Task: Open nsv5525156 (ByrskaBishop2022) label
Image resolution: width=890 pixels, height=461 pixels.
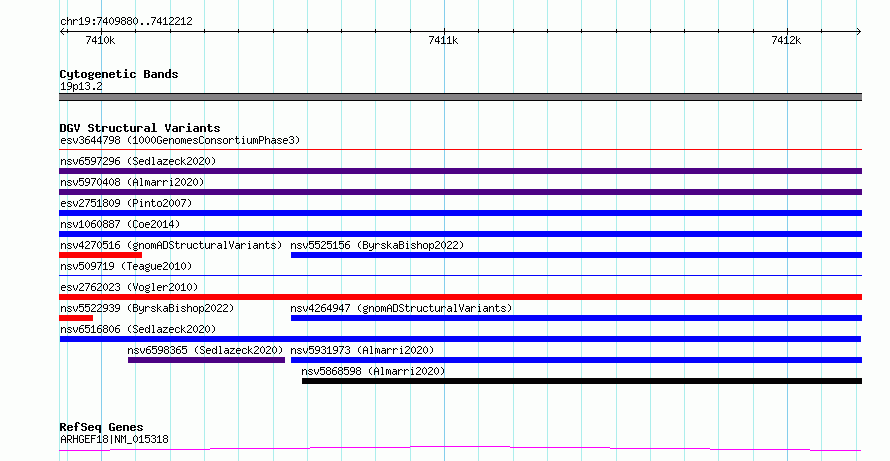Action: 377,245
